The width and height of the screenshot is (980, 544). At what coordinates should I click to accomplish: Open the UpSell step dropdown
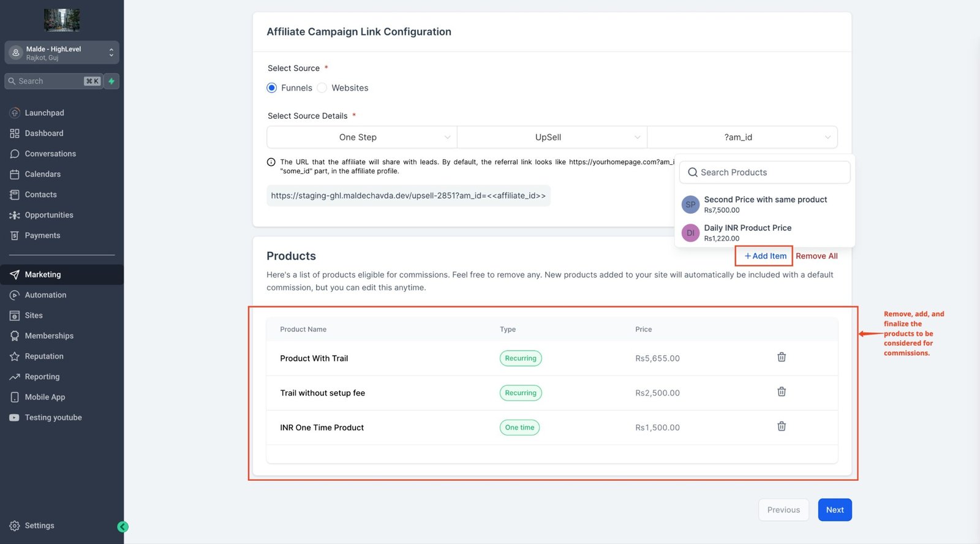(x=552, y=137)
